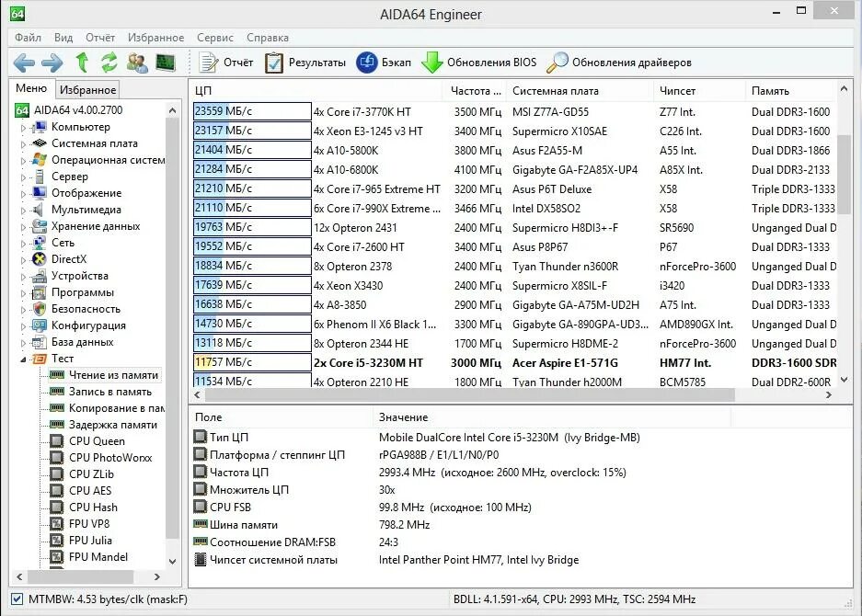
Task: Open the Сервис menu
Action: pos(215,38)
